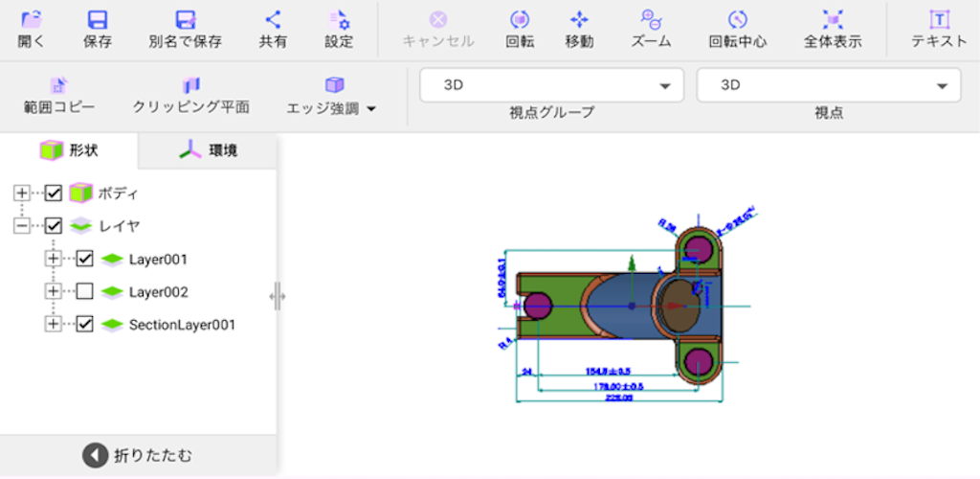Click the SectionLayer001 layer icon
This screenshot has height=479, width=980.
pyautogui.click(x=112, y=325)
